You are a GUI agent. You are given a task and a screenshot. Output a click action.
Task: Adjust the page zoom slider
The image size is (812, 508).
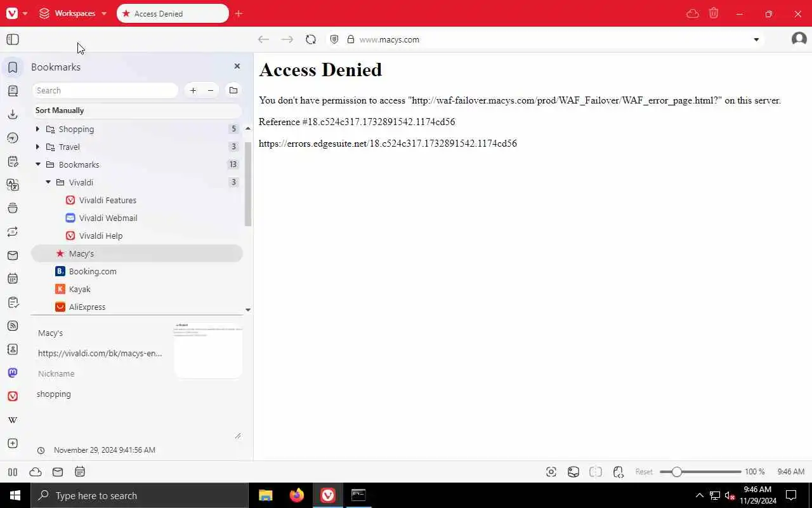700,472
